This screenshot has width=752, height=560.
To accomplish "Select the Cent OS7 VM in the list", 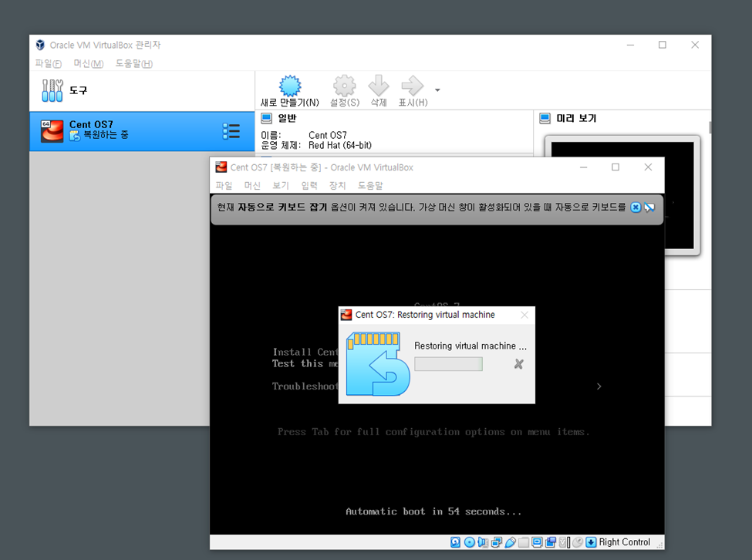I will click(142, 131).
